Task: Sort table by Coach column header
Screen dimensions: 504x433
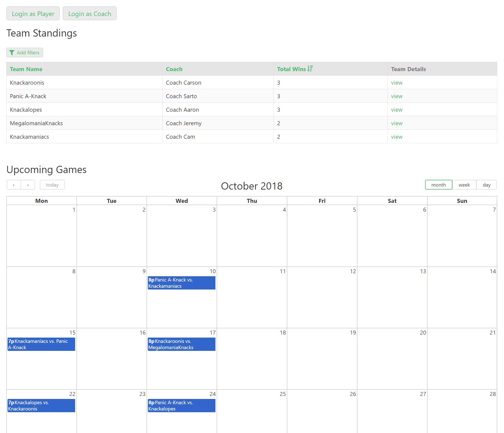Action: tap(174, 69)
